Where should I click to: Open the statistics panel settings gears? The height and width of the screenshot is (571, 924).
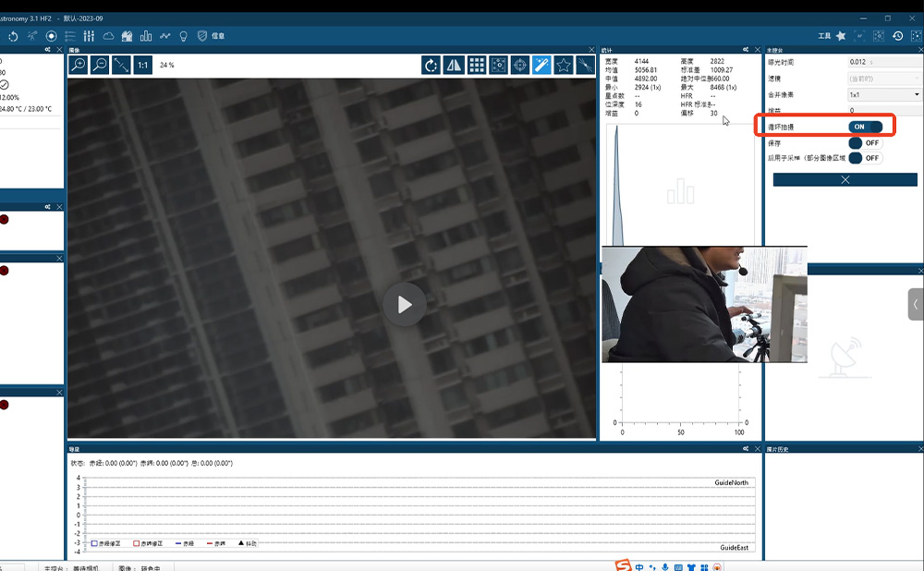point(745,50)
